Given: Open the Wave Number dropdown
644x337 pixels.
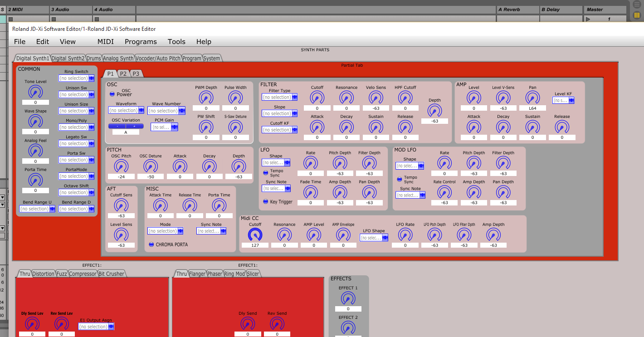Looking at the screenshot, I should (x=166, y=111).
